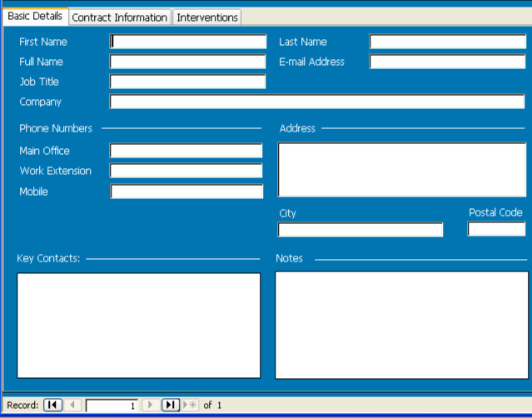Focus the First Name field
This screenshot has width=532, height=418.
pyautogui.click(x=188, y=42)
